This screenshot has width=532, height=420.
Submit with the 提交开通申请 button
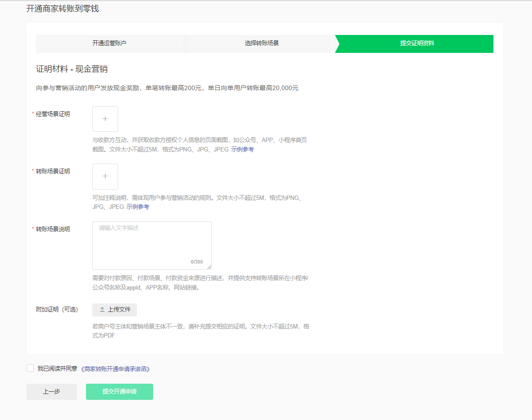point(120,392)
